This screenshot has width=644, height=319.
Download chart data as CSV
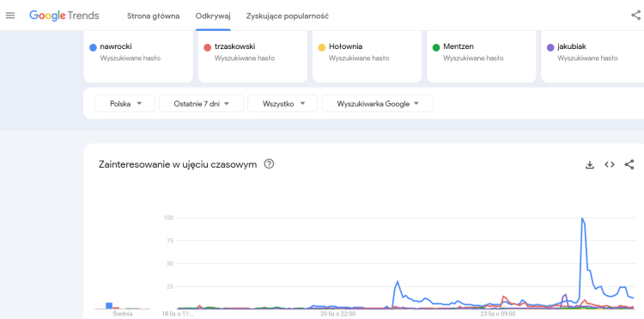(590, 165)
